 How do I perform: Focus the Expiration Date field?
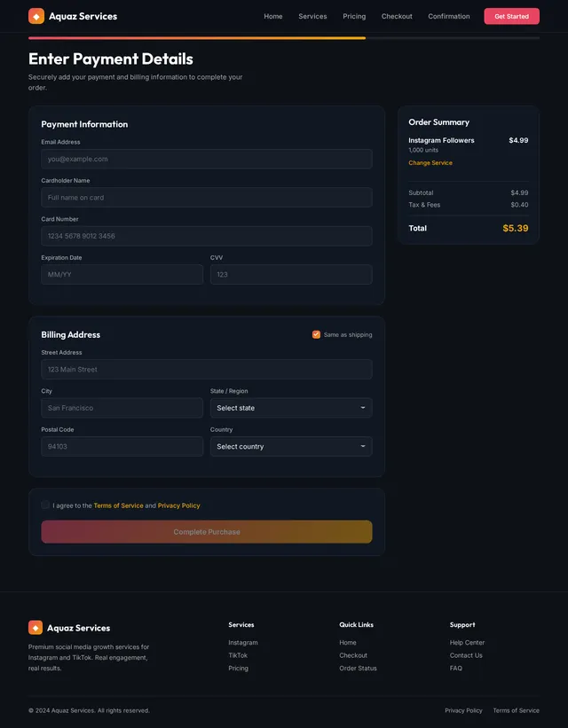(x=122, y=275)
